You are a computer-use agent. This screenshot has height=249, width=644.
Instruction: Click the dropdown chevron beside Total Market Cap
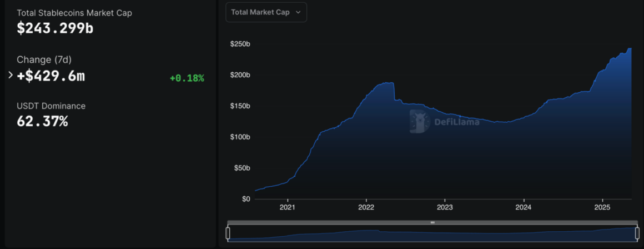[x=298, y=12]
